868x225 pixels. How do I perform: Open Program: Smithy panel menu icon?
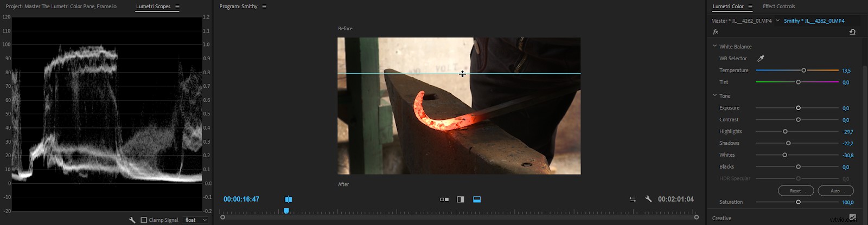pos(264,7)
